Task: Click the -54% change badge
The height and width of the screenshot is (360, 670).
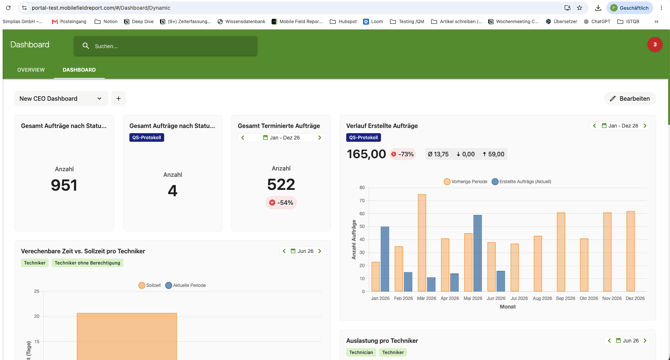Action: click(x=281, y=203)
